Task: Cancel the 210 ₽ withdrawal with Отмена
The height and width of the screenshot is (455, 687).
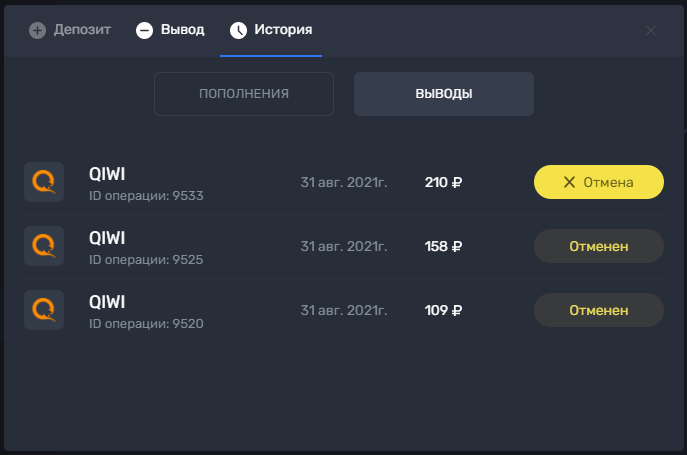Action: (598, 182)
